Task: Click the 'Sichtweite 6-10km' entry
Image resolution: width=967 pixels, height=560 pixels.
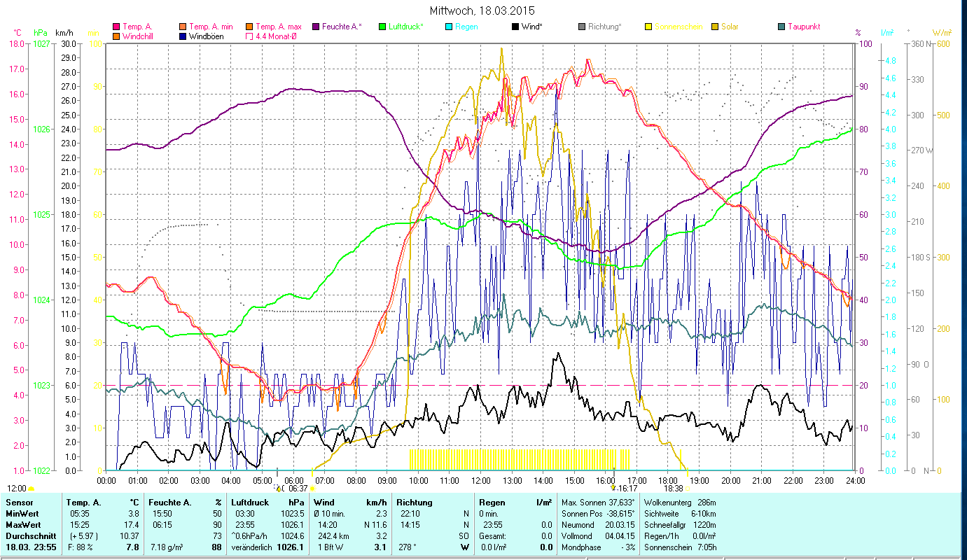Action: [x=679, y=514]
